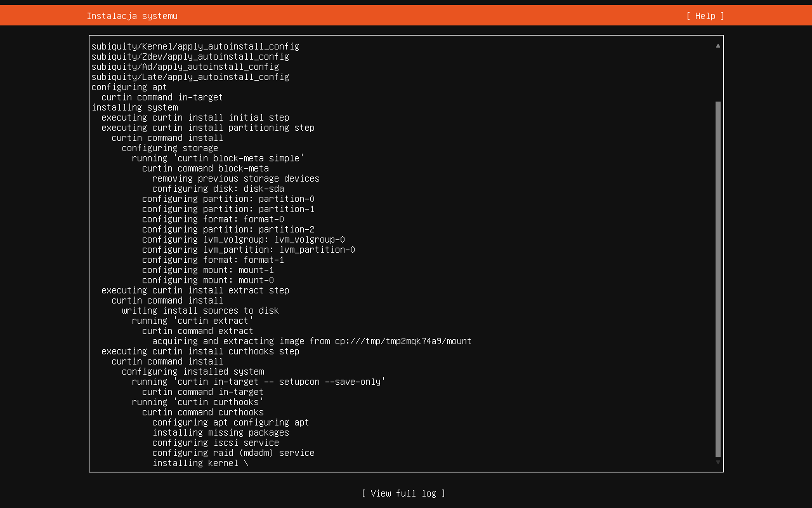Screen dimensions: 812x508
Task: Click the View full log button
Action: (403, 493)
